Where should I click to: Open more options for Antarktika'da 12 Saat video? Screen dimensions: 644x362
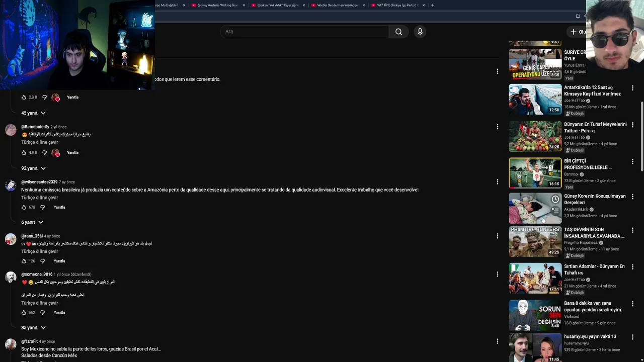pos(632,87)
